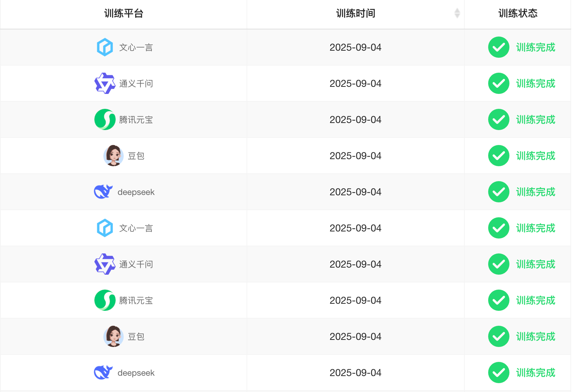
Task: Click 训练完成 status in last deepseek row
Action: [x=536, y=373]
